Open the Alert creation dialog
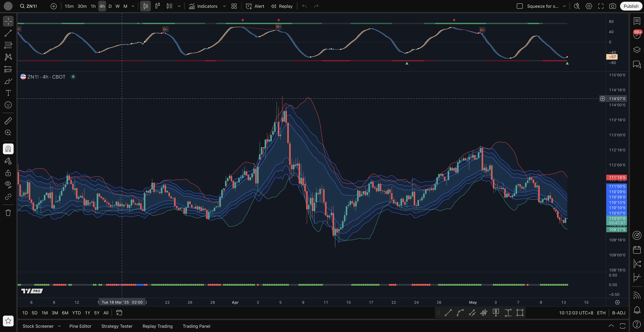 click(255, 6)
